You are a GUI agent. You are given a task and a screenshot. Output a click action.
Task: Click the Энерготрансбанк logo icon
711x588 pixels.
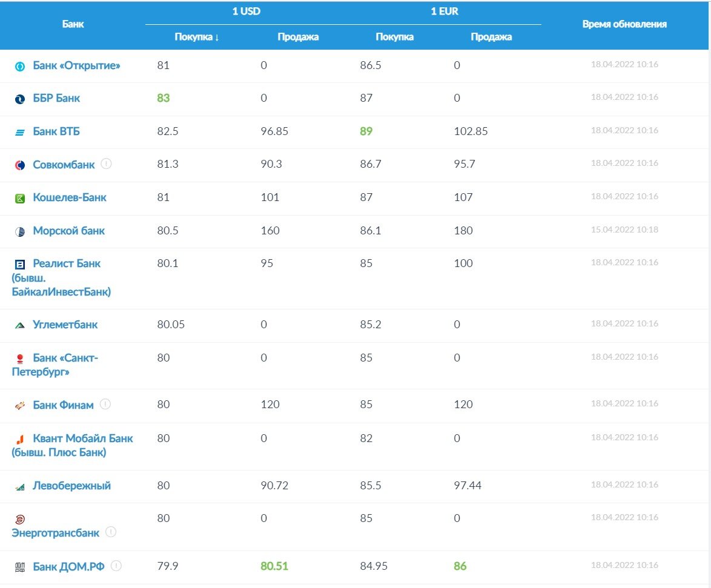point(20,519)
